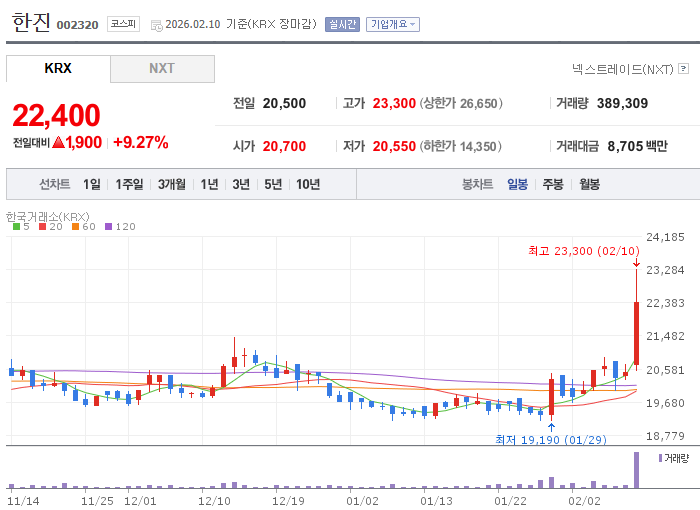Screen dimensions: 700x510
Task: Click the 저가 value 20,550
Action: [x=394, y=146]
